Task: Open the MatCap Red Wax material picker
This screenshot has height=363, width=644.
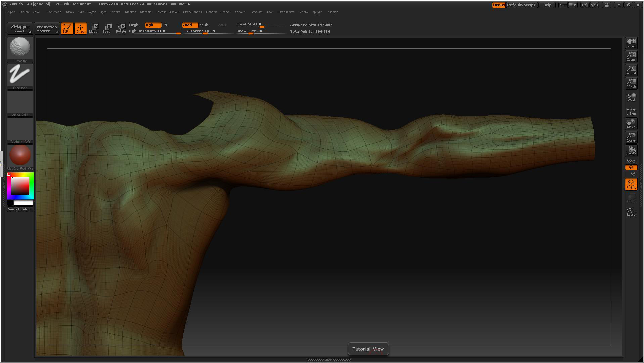Action: (x=20, y=157)
